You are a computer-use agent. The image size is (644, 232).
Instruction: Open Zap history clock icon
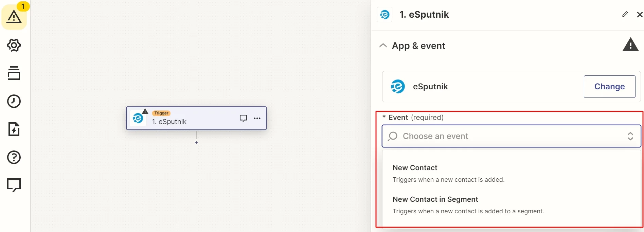14,101
